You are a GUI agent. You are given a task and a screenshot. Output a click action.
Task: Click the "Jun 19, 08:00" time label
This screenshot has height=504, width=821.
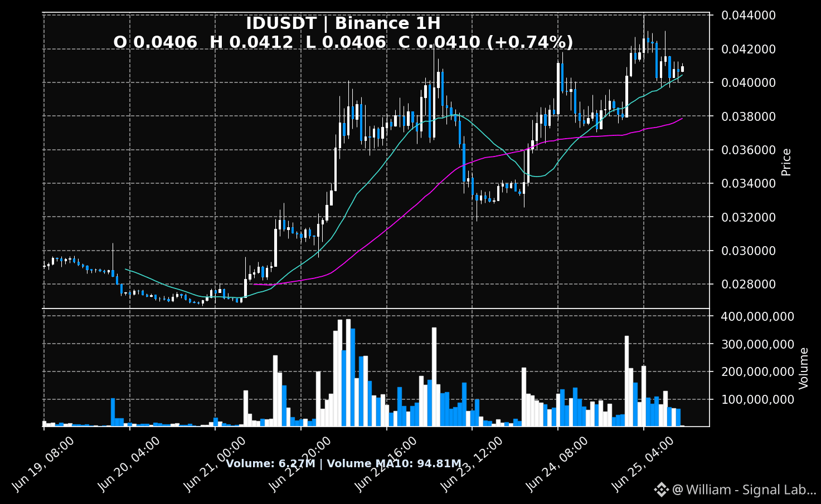point(43,464)
